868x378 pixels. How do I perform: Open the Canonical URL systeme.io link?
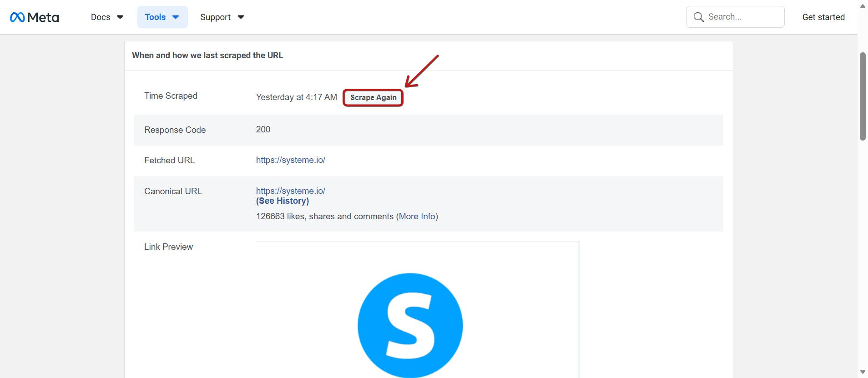(290, 191)
